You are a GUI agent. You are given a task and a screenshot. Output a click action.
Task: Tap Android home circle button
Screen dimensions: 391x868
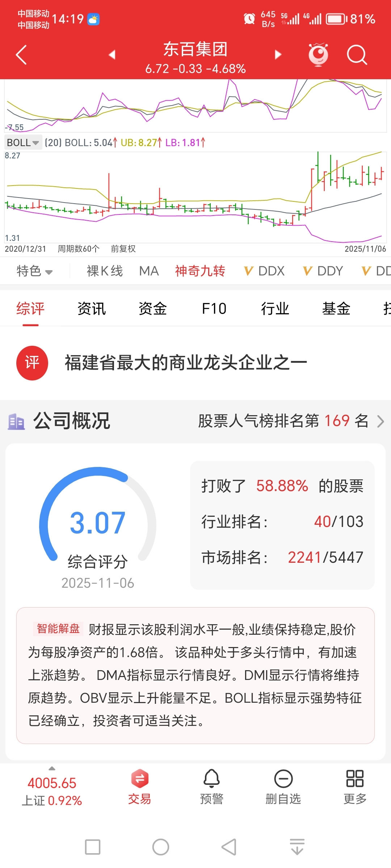point(161,847)
